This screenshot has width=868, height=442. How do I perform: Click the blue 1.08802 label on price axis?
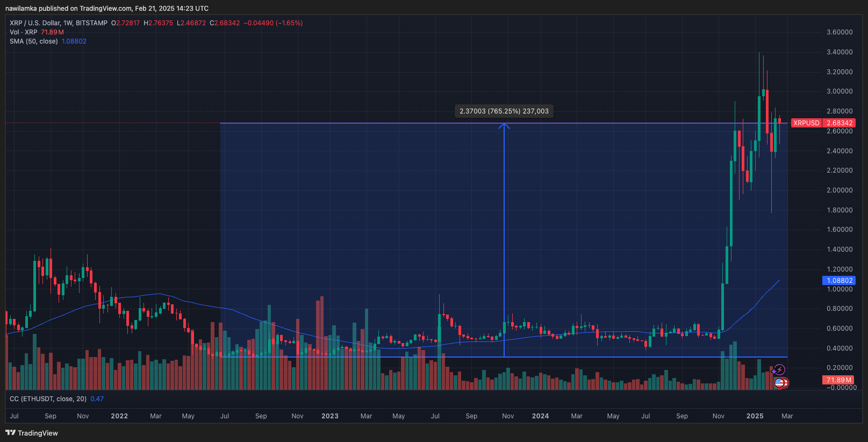(x=840, y=281)
